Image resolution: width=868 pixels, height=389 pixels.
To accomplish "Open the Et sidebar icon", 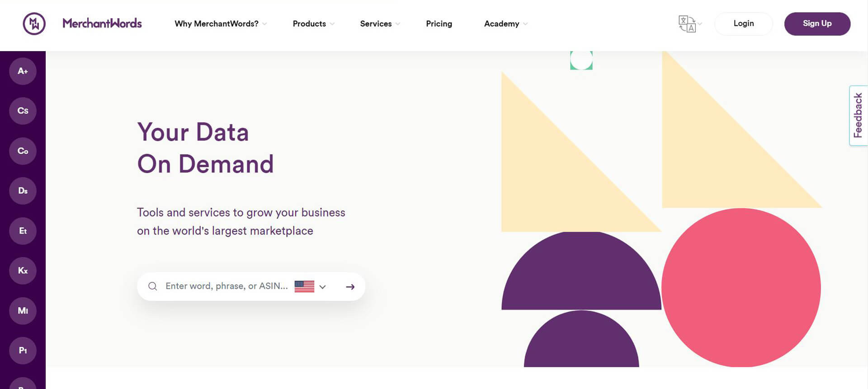I will [23, 231].
